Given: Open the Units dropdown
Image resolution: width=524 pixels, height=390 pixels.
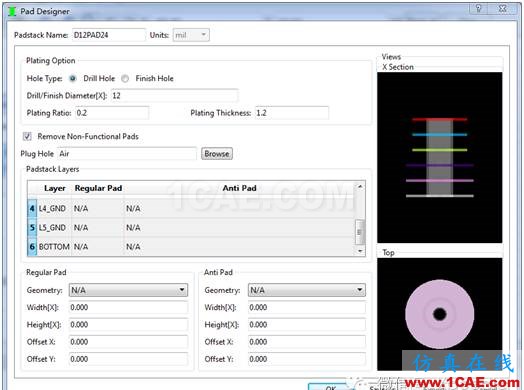Looking at the screenshot, I should point(191,35).
